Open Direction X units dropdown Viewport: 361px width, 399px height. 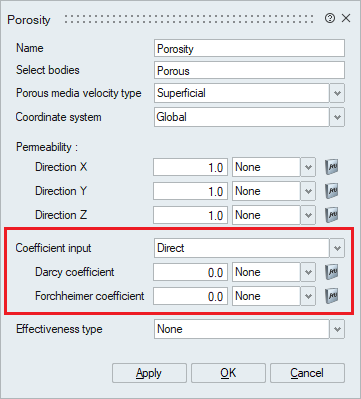[x=308, y=167]
